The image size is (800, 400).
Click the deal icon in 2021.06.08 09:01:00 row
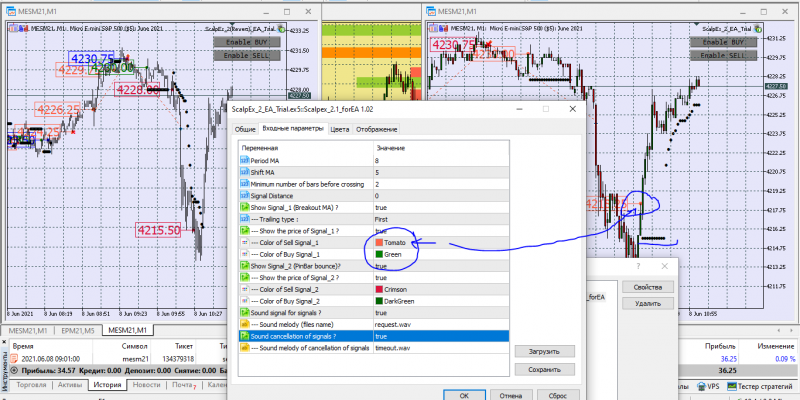click(x=14, y=359)
